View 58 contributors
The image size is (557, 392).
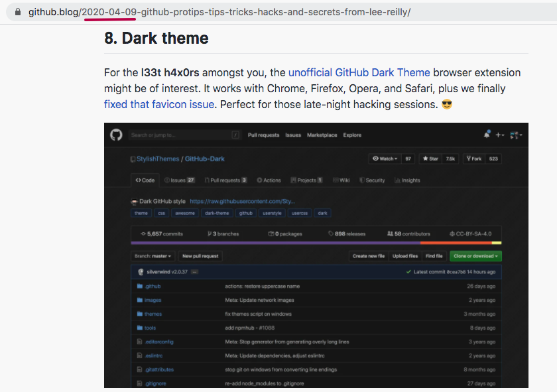[408, 234]
